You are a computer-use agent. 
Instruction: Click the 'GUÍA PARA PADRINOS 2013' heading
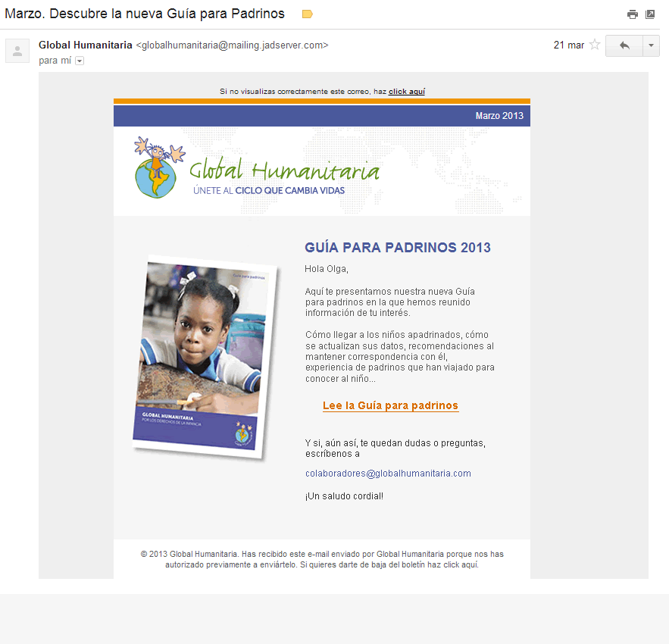click(397, 248)
